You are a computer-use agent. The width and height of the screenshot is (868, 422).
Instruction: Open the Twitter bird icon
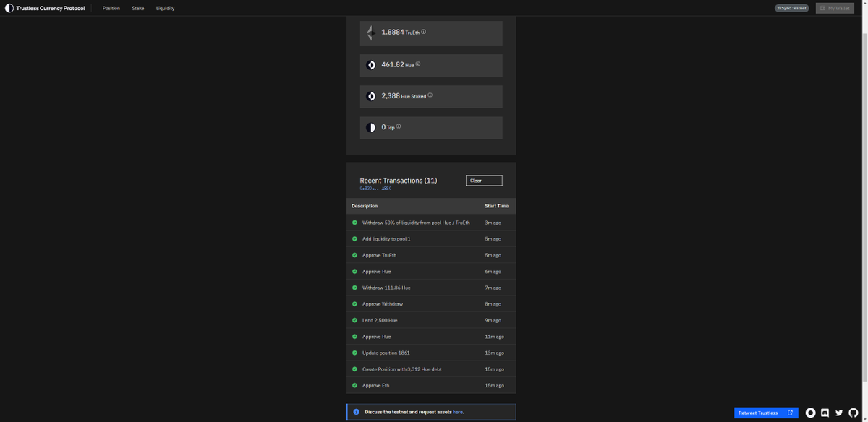pyautogui.click(x=839, y=413)
